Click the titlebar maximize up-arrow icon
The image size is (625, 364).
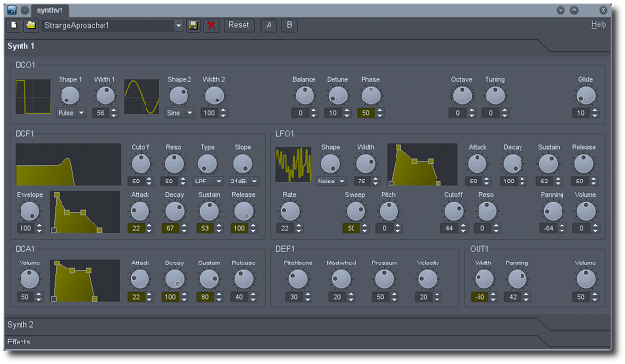(x=574, y=10)
